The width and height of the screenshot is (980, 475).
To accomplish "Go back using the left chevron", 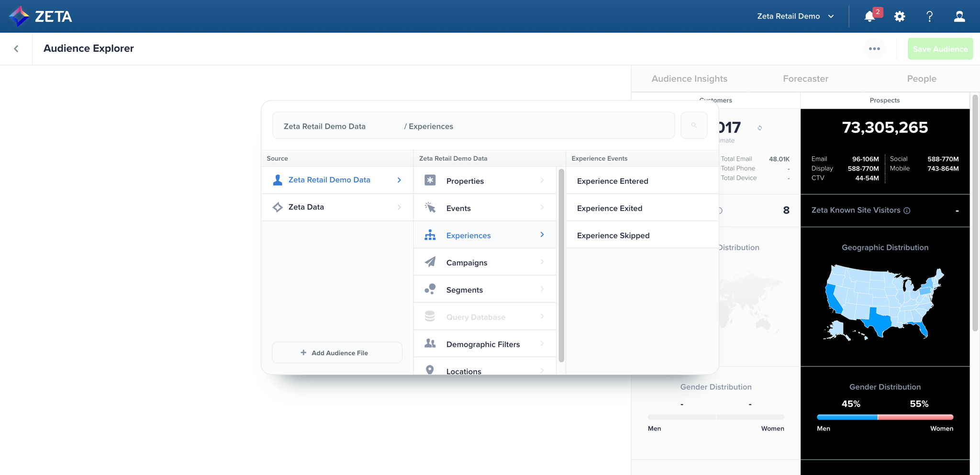I will [16, 49].
